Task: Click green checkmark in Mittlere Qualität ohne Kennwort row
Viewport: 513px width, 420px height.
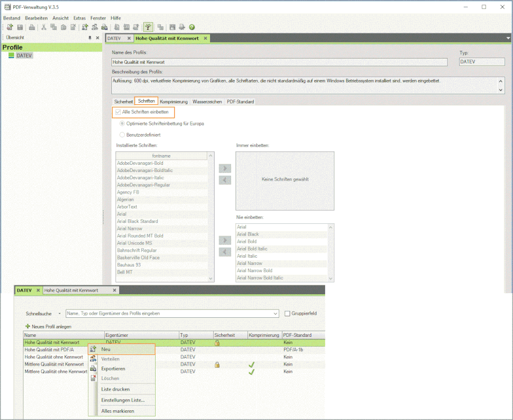Action: point(251,372)
